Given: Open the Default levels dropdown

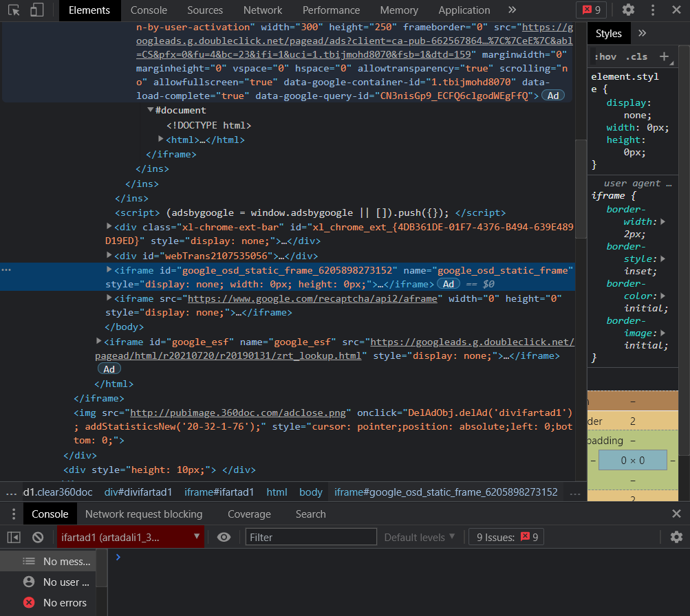Looking at the screenshot, I should (x=419, y=538).
